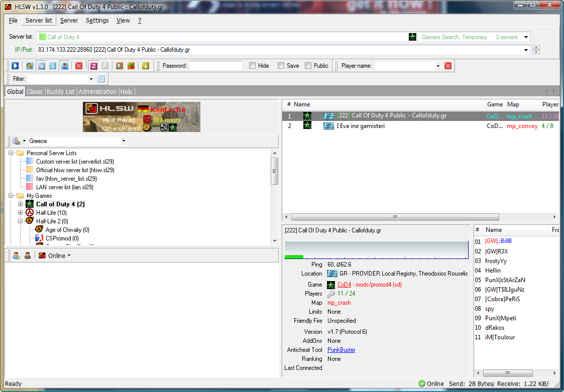Open the PunkBuster anticheat link
The width and height of the screenshot is (564, 392).
point(342,350)
